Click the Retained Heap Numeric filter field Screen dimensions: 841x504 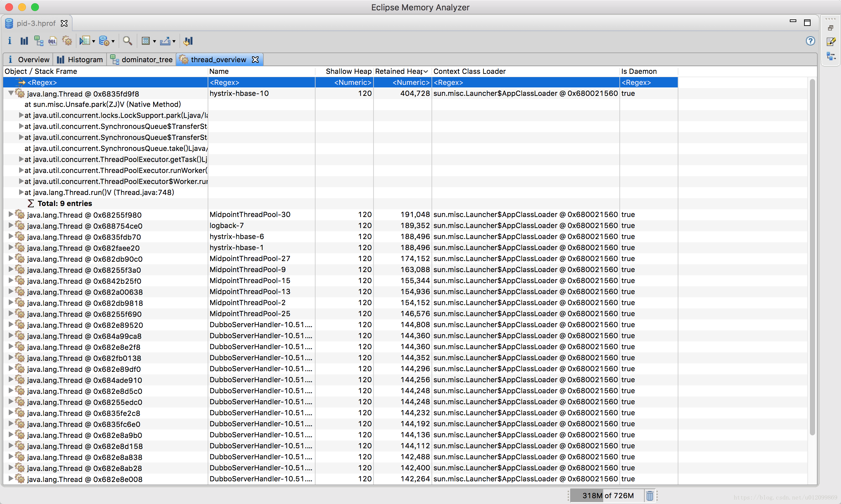click(402, 83)
